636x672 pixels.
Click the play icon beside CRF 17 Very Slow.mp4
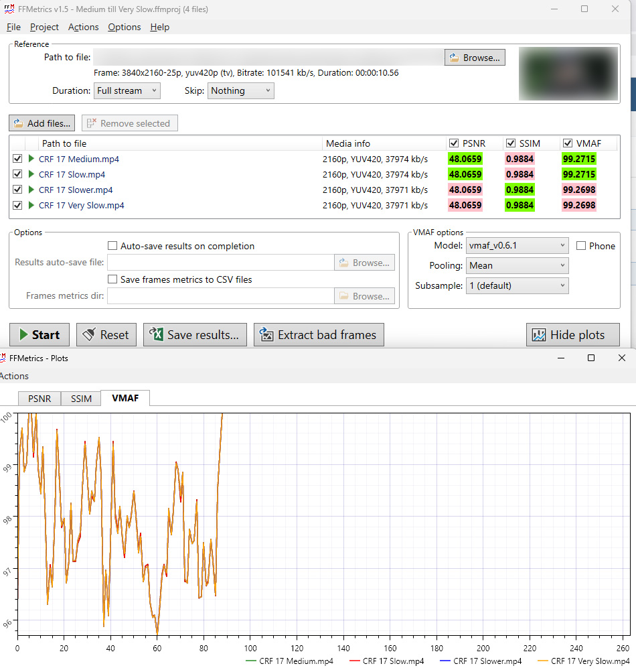click(x=31, y=206)
